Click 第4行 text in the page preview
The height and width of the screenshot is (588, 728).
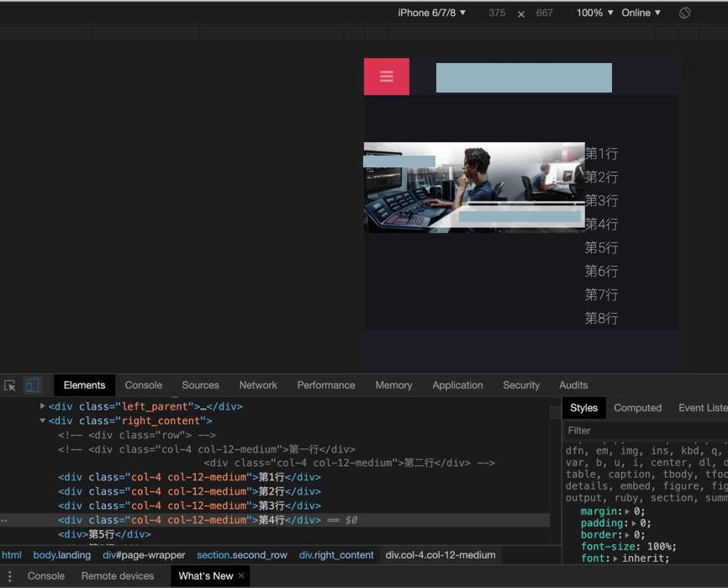point(601,225)
